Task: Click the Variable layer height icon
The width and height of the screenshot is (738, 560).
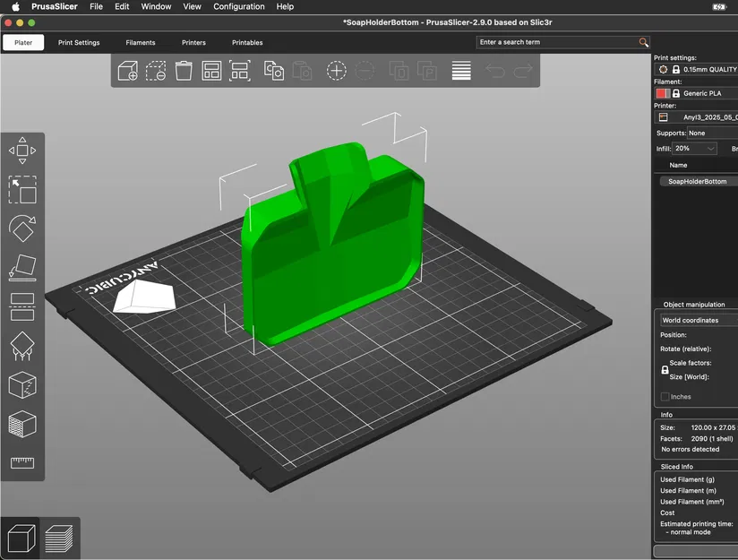Action: (x=461, y=71)
